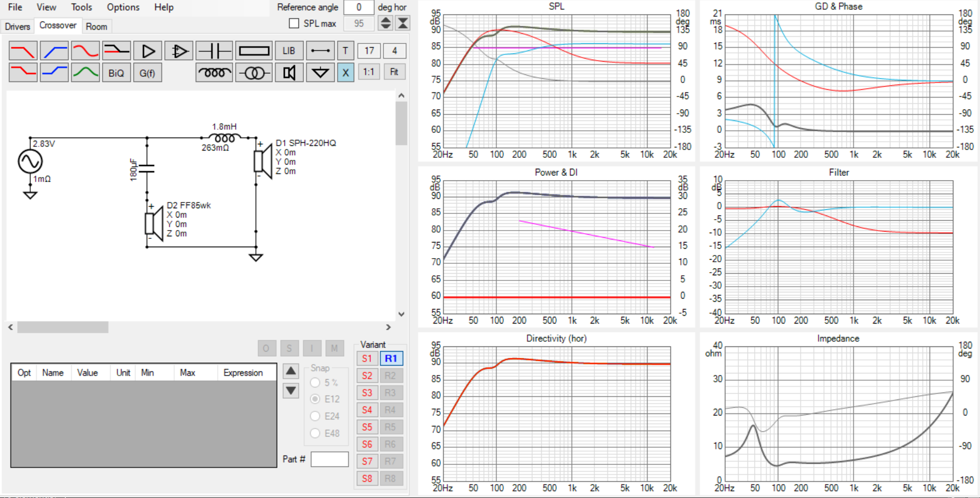The height and width of the screenshot is (498, 980).
Task: Click the T text tool button
Action: pyautogui.click(x=345, y=51)
